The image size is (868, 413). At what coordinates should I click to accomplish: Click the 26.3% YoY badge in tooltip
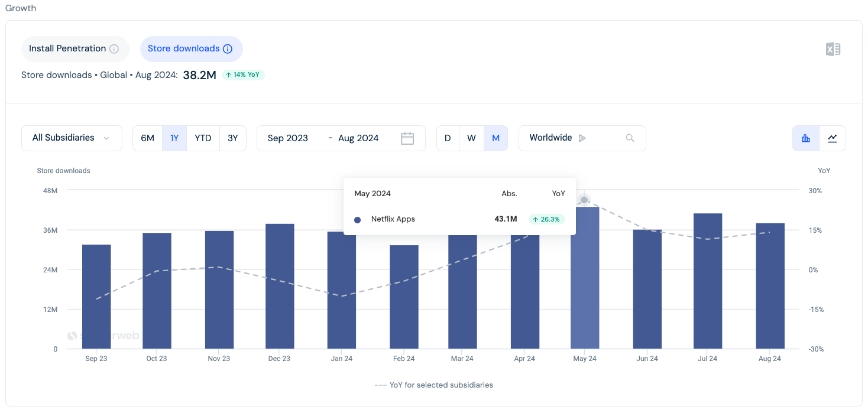[546, 219]
